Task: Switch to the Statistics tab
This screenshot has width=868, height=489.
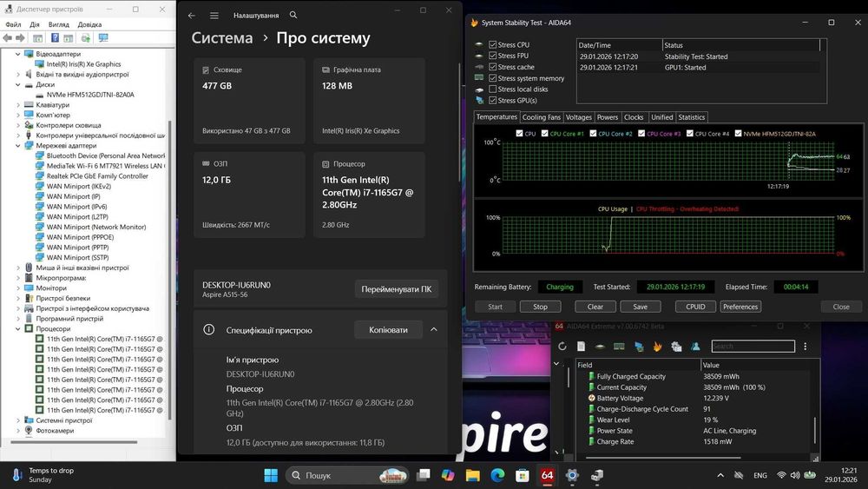Action: pyautogui.click(x=692, y=117)
